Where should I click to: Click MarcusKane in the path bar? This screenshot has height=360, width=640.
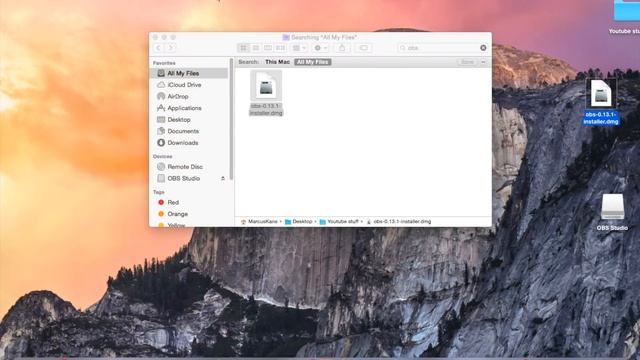click(x=259, y=222)
